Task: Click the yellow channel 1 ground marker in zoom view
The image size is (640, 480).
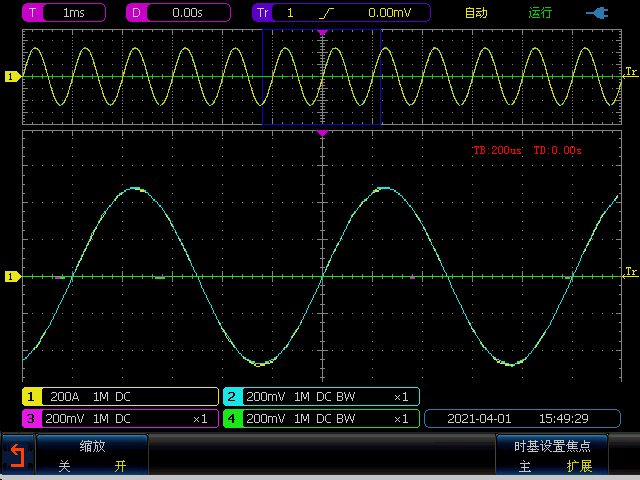Action: [12, 276]
